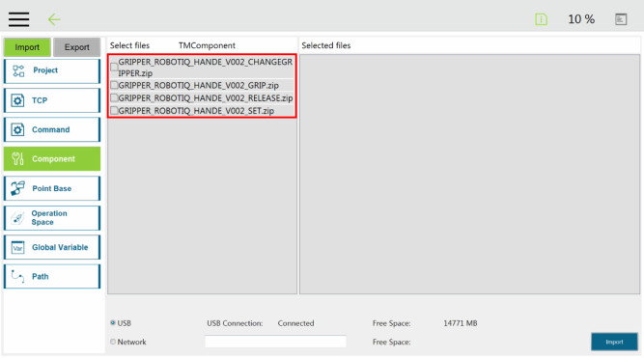The image size is (644, 358).
Task: Select the USB radio option
Action: 113,323
